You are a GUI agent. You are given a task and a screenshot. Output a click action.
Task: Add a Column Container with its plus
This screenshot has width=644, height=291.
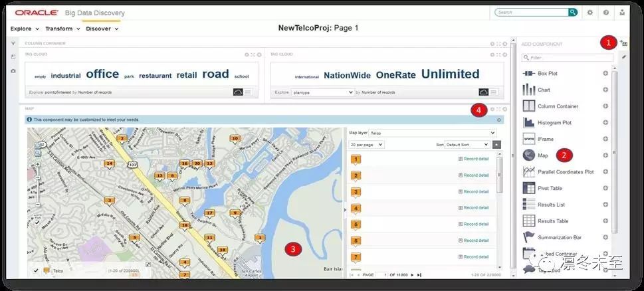[605, 106]
